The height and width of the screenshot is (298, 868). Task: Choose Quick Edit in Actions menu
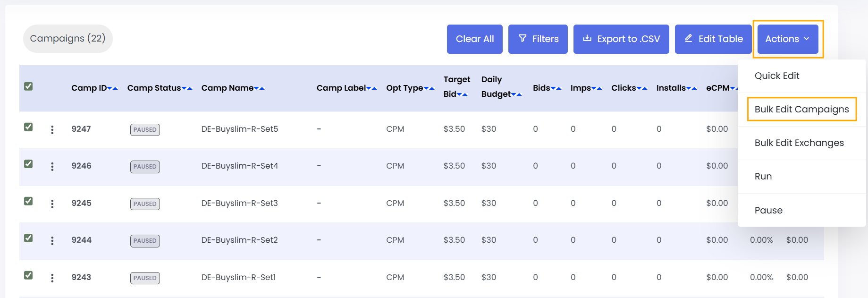tap(777, 76)
